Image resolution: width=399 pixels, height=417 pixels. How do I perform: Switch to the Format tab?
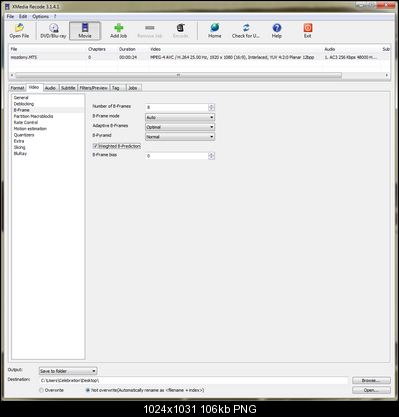(x=17, y=88)
